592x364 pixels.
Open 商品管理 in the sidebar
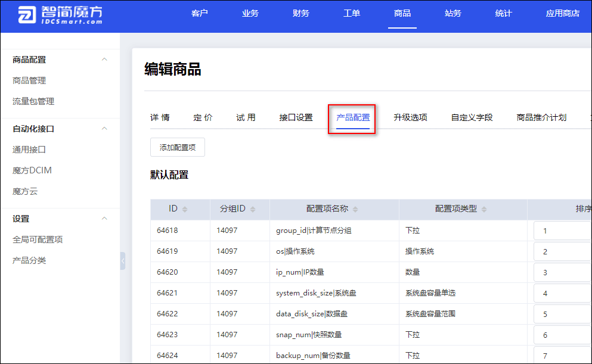(x=29, y=80)
